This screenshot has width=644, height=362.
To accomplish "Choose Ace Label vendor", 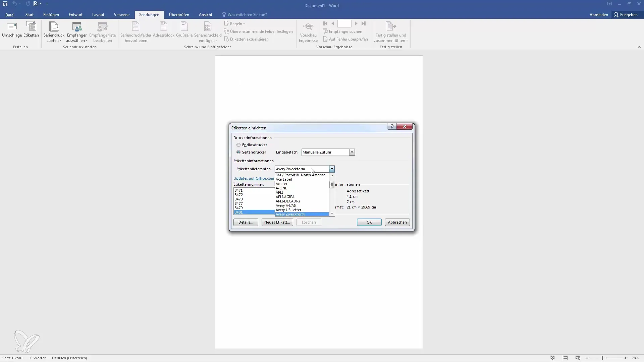I will pyautogui.click(x=302, y=179).
